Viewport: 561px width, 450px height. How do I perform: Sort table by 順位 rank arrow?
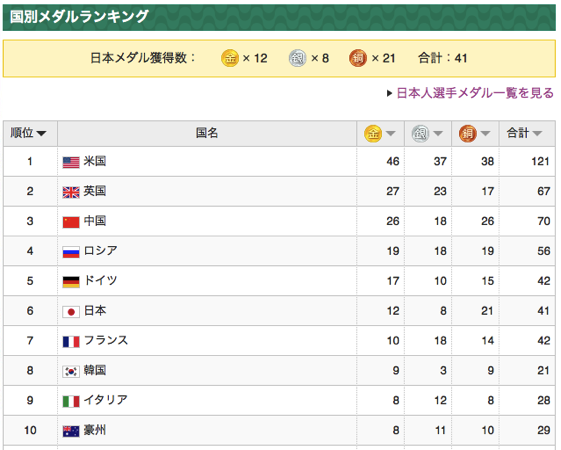tap(42, 134)
